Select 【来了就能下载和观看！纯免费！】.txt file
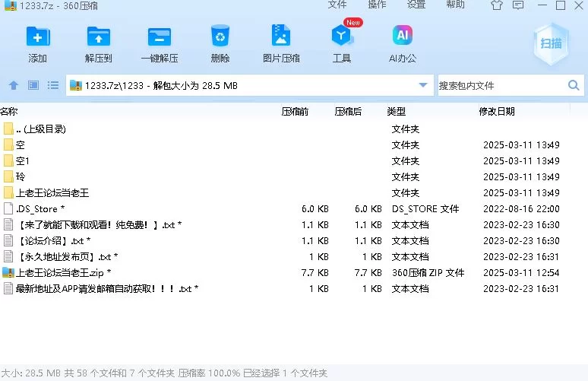The height and width of the screenshot is (381, 588). (x=294, y=225)
